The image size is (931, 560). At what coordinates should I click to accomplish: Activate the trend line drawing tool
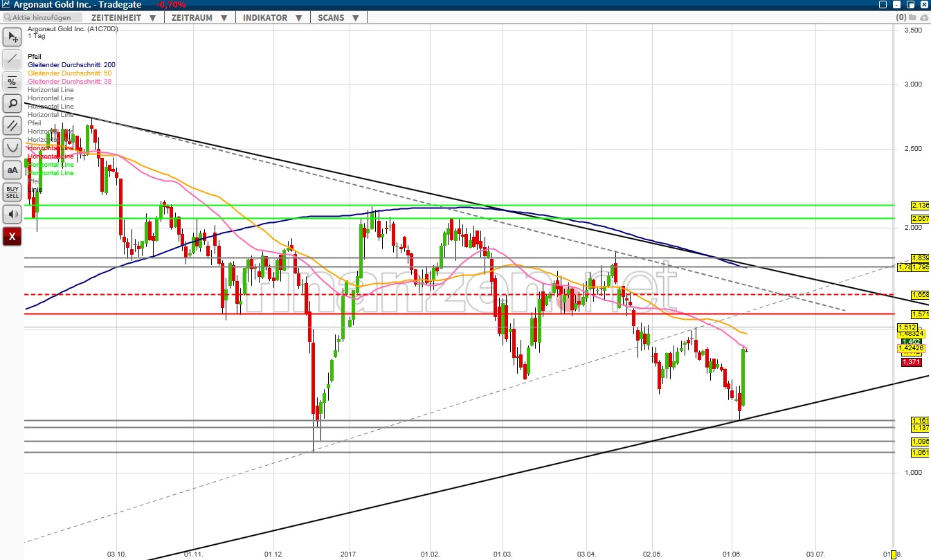[12, 60]
